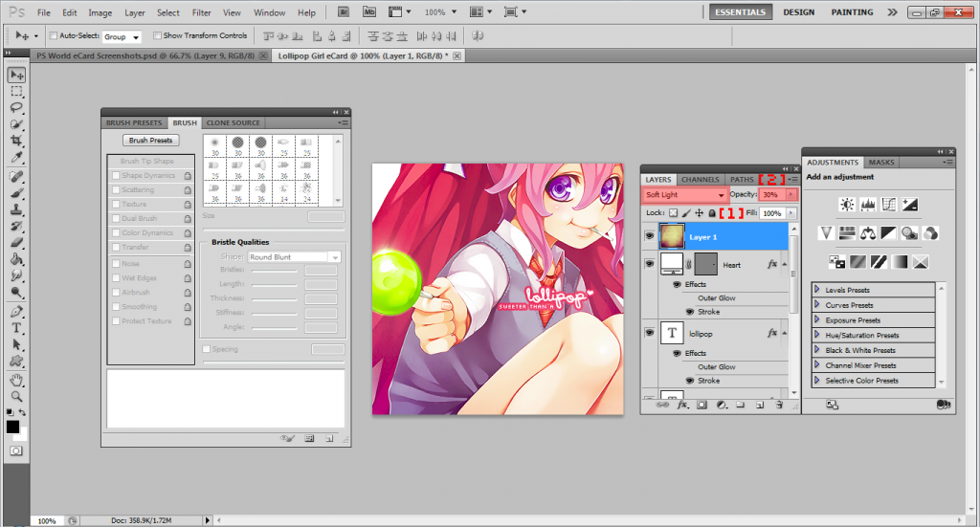Delete layer with trash icon
Viewport: 980px width, 527px height.
779,406
